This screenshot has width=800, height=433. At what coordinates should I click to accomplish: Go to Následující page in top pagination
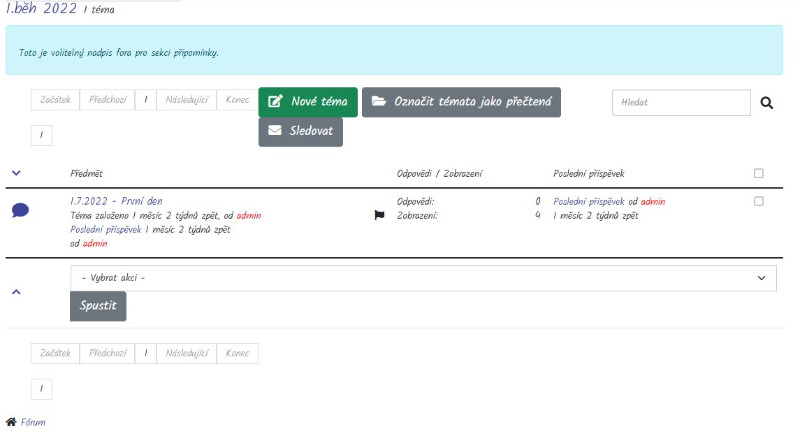pyautogui.click(x=183, y=102)
